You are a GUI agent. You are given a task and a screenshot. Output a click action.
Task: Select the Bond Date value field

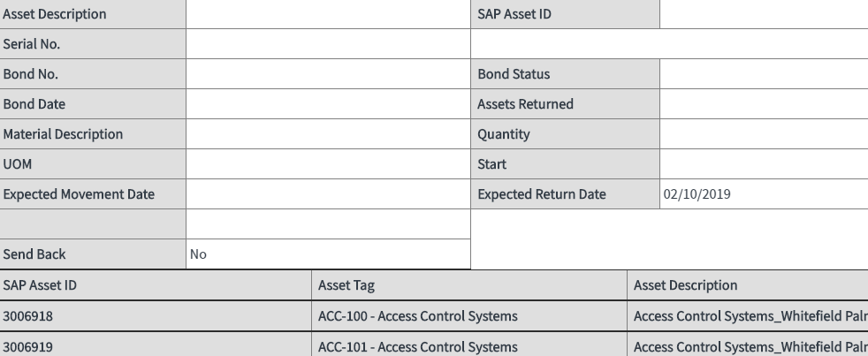pos(328,103)
